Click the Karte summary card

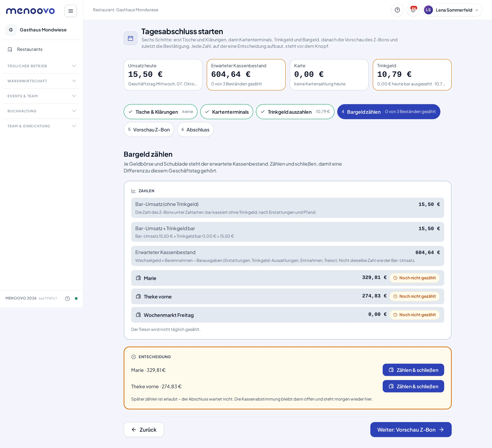click(x=329, y=75)
